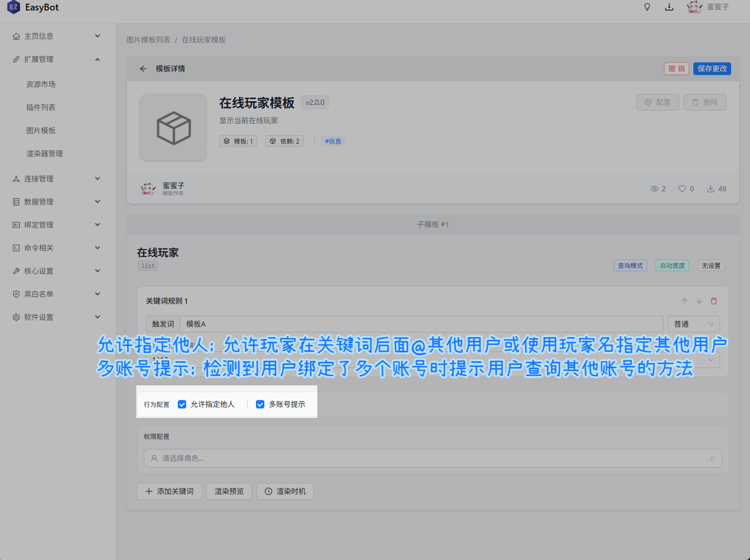
Task: Click the red trash icon for 关键词规则 1
Action: tap(713, 301)
